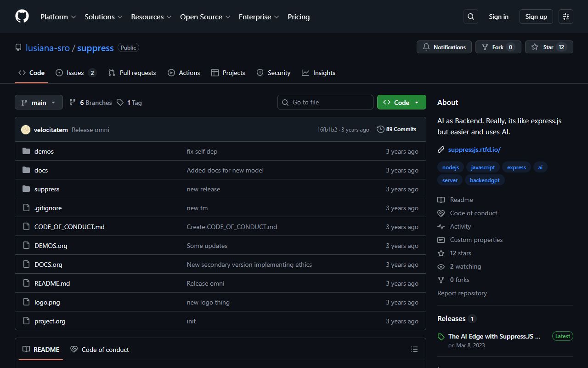Click the search magnifier icon
This screenshot has width=588, height=368.
[x=470, y=16]
